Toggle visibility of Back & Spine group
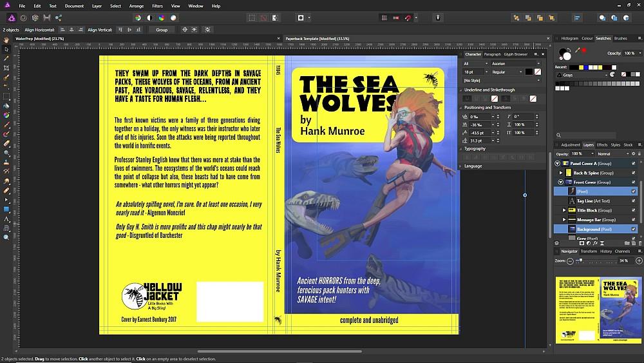 click(633, 173)
